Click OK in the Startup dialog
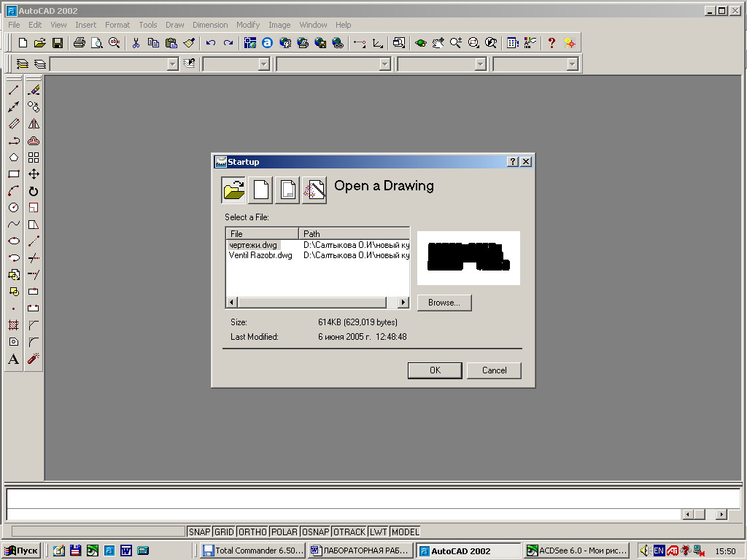 pos(435,370)
